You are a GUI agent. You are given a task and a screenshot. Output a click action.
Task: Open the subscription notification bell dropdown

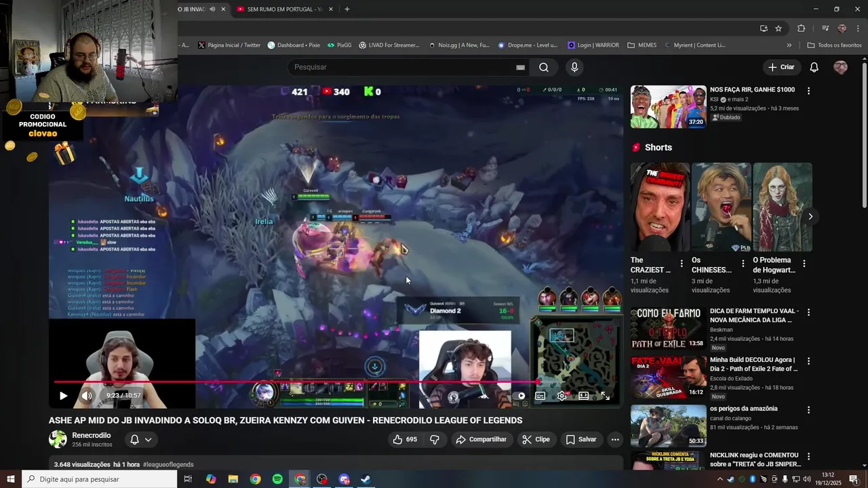(x=141, y=439)
